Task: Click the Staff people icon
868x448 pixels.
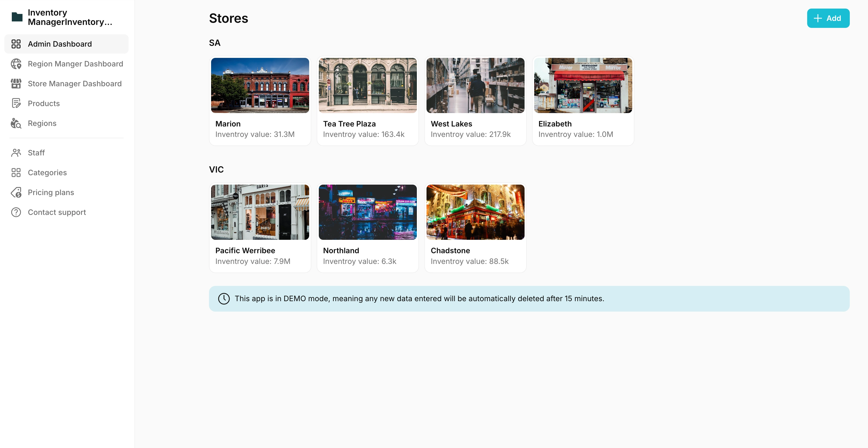Action: tap(16, 153)
